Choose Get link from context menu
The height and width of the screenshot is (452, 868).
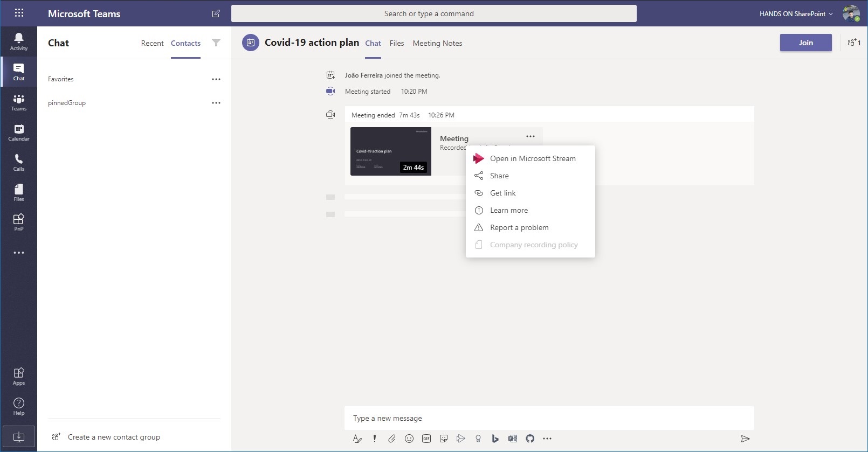coord(502,193)
